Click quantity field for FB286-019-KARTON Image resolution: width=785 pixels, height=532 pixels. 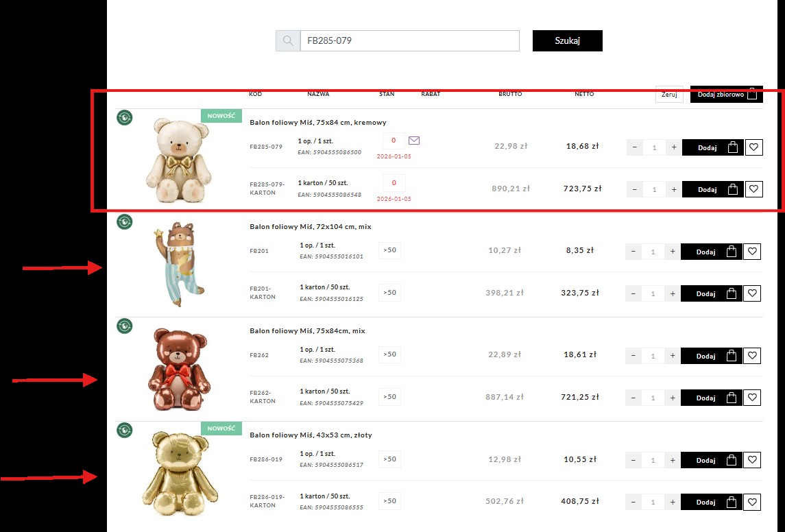[x=653, y=502]
